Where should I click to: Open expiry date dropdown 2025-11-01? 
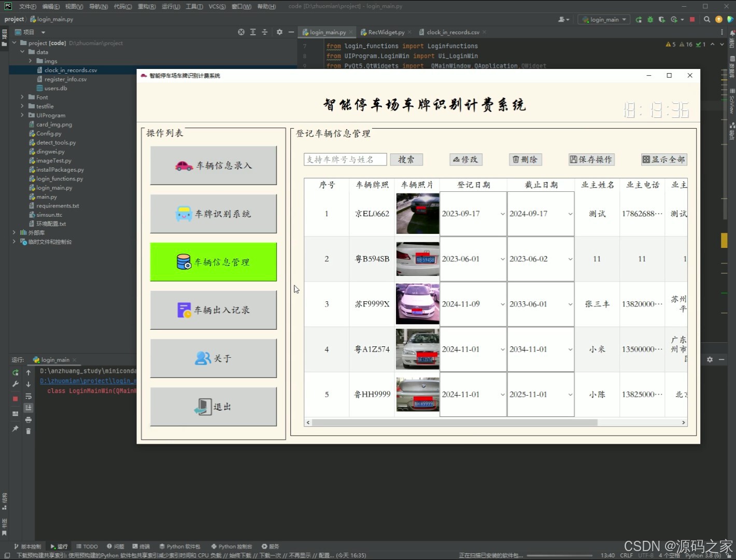point(570,395)
